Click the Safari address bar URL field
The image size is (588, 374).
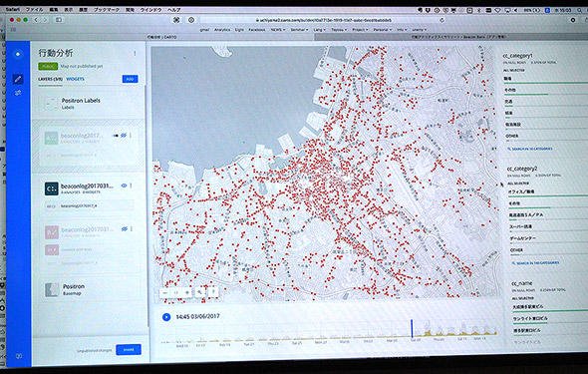pos(323,20)
